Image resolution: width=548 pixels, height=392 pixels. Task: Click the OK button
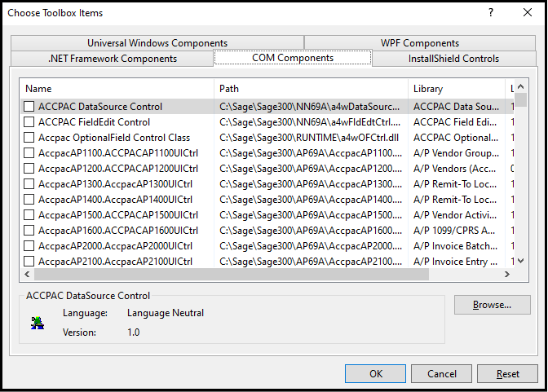pos(375,374)
